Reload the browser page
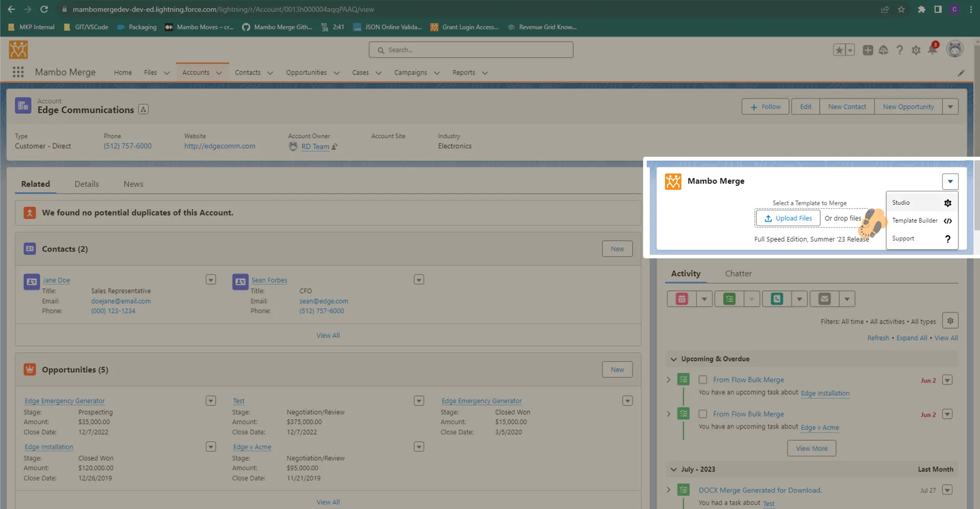 pos(44,9)
